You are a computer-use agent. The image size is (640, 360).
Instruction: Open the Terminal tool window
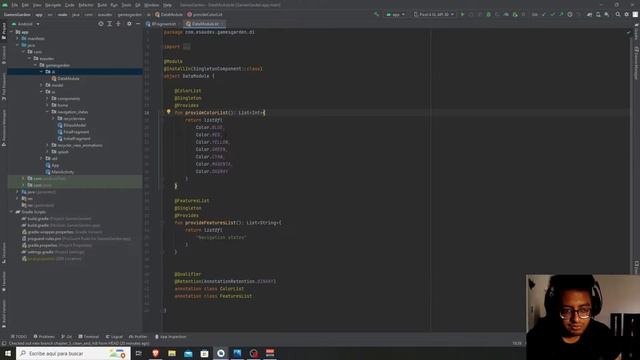89,337
